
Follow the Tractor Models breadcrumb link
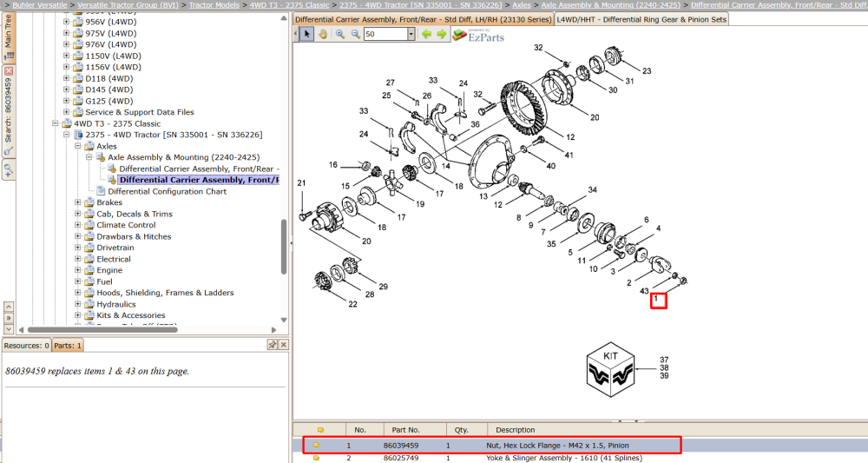[214, 5]
